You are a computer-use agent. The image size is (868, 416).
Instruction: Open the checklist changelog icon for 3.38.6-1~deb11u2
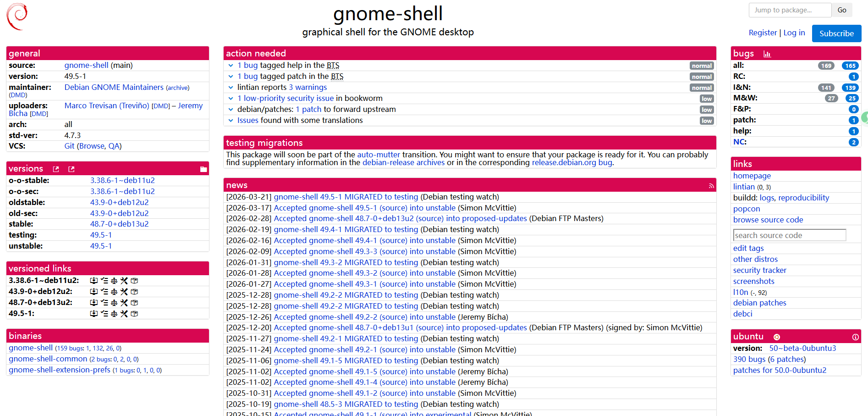[104, 281]
